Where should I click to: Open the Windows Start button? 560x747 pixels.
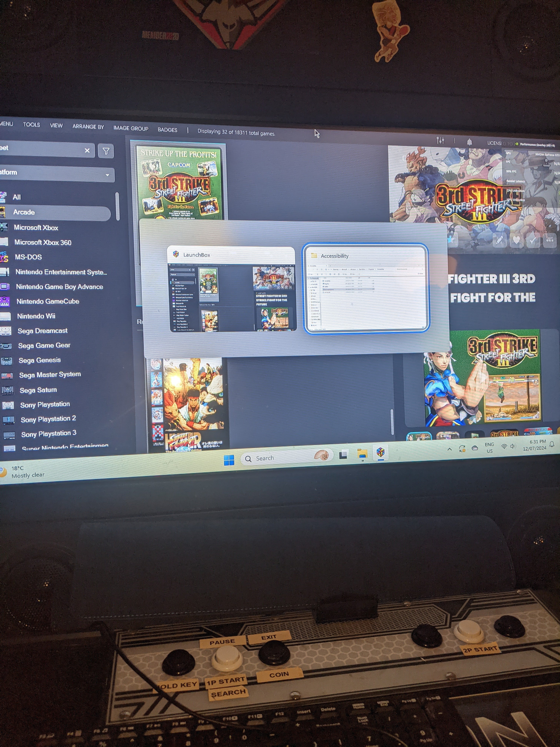pyautogui.click(x=229, y=460)
